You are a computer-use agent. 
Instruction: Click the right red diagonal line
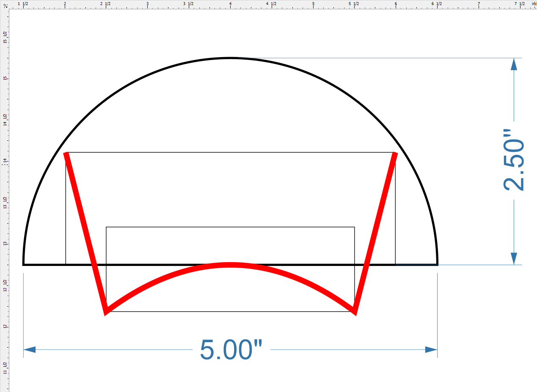375,233
